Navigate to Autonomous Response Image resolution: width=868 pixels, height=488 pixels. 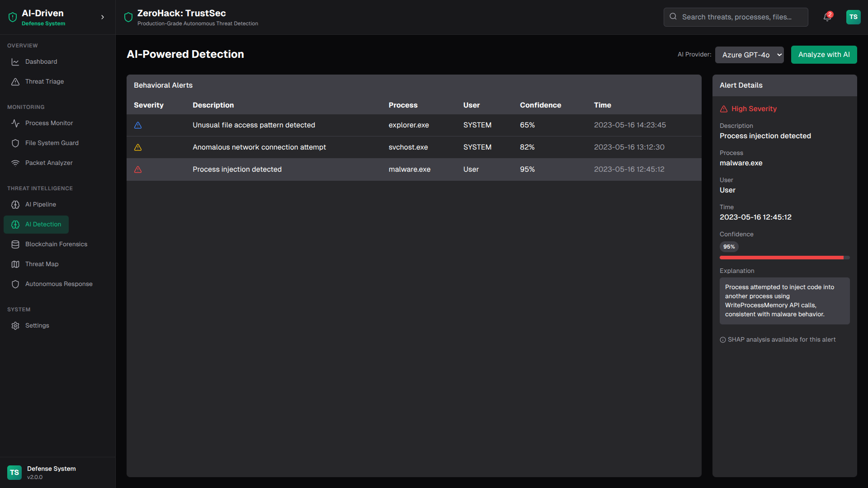click(59, 284)
